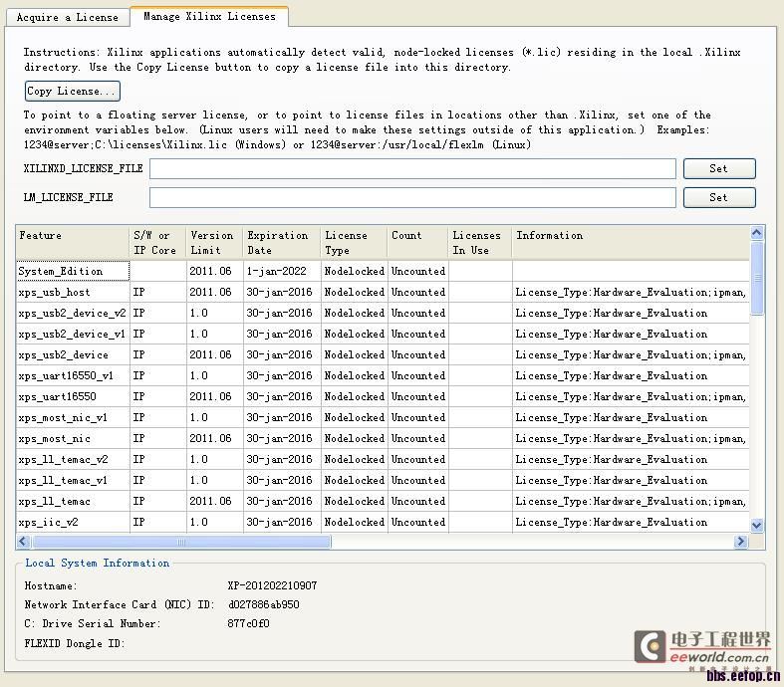The width and height of the screenshot is (784, 687).
Task: Sort by Expiration Date column header
Action: tap(282, 243)
